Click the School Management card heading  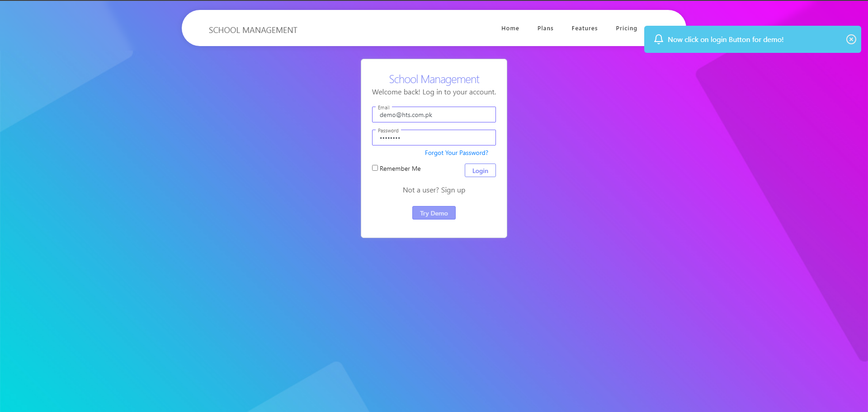click(434, 79)
